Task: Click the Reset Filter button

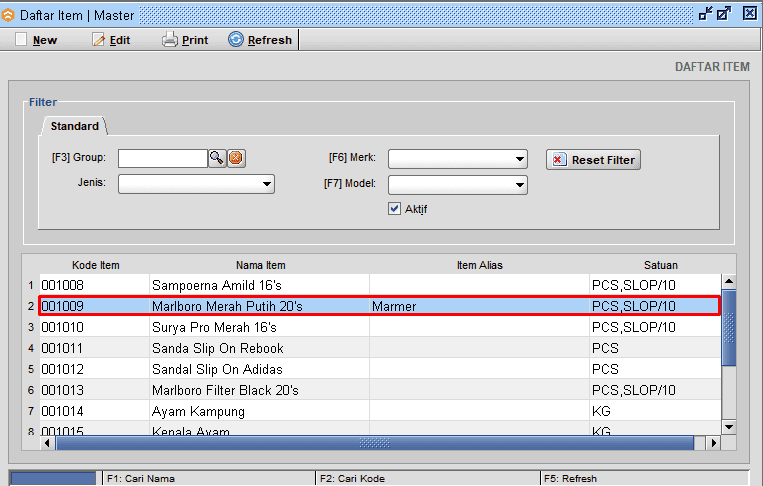Action: [x=593, y=160]
